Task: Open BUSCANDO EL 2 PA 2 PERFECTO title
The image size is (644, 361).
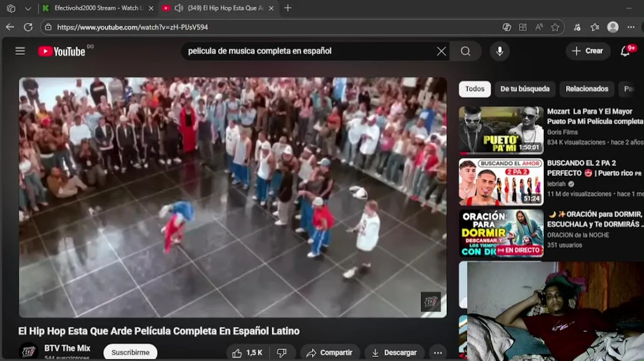Action: pyautogui.click(x=594, y=168)
